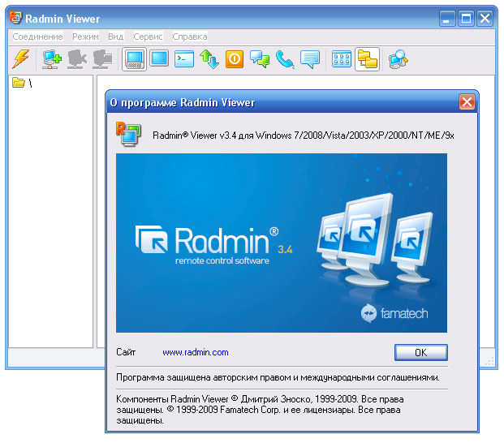Select the orange Shutdown mode icon

(235, 59)
